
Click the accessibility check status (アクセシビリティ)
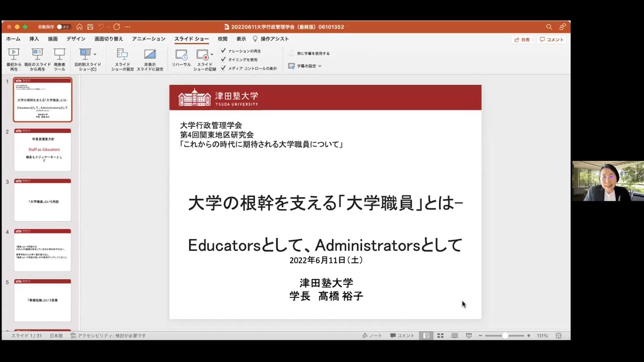[x=108, y=335]
